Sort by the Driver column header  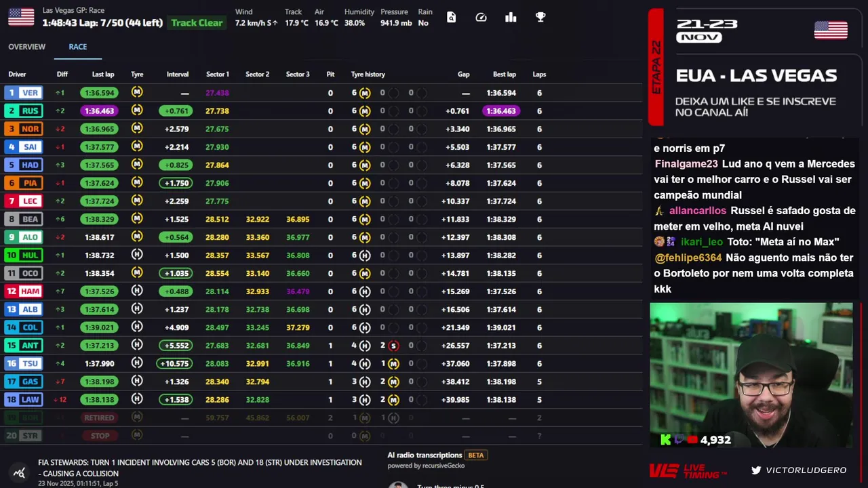pyautogui.click(x=17, y=75)
